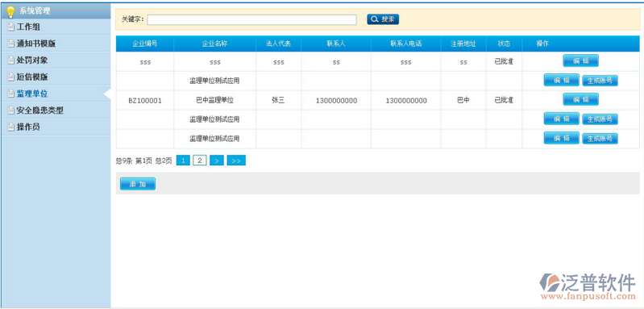Click the magnifier search button
The height and width of the screenshot is (309, 644).
click(x=383, y=19)
